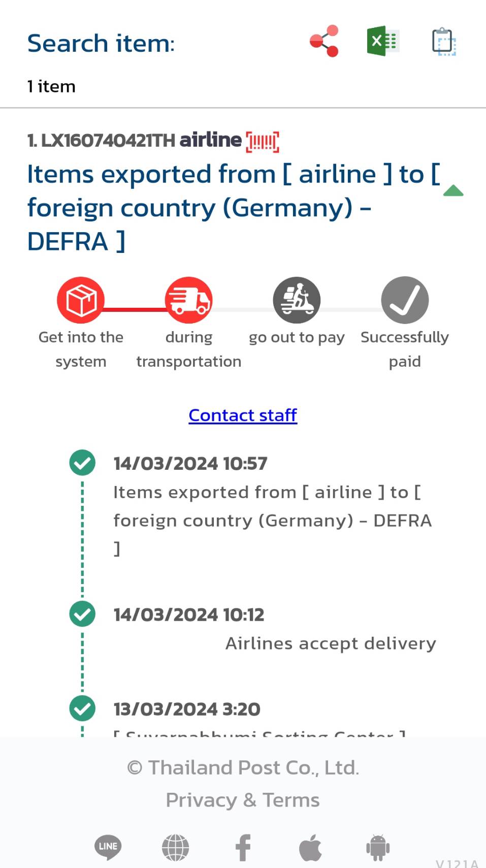This screenshot has width=486, height=868.
Task: Select the 'during transportation' truck step
Action: 188,300
